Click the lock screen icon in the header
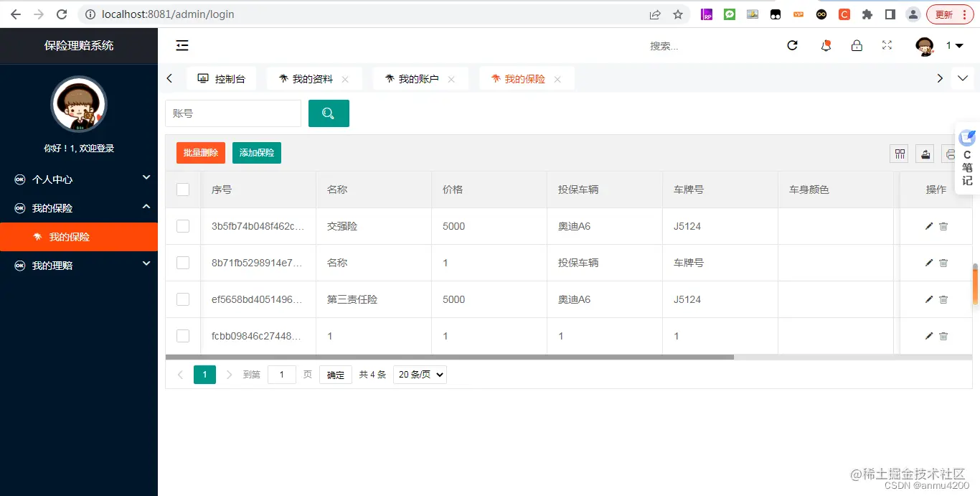The height and width of the screenshot is (496, 980). click(857, 45)
